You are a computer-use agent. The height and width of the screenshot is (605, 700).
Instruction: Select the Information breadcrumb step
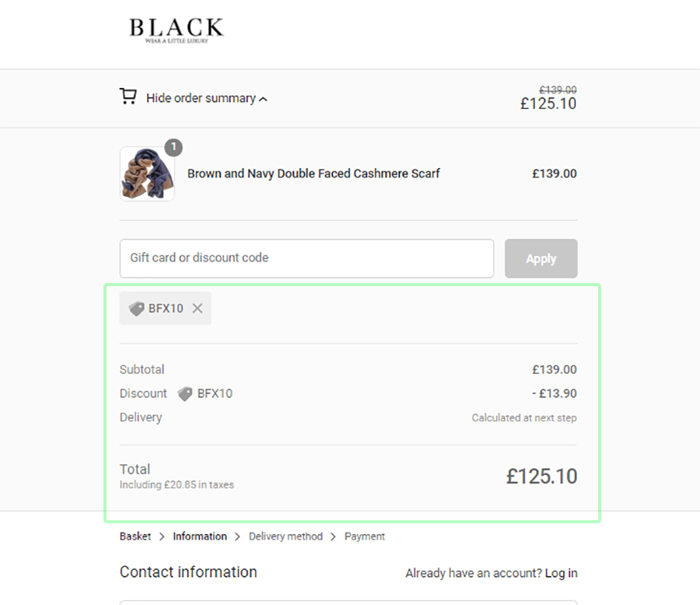200,537
